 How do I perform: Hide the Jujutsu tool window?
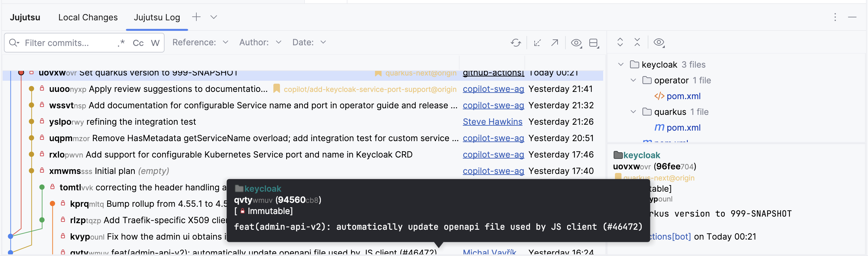(852, 17)
